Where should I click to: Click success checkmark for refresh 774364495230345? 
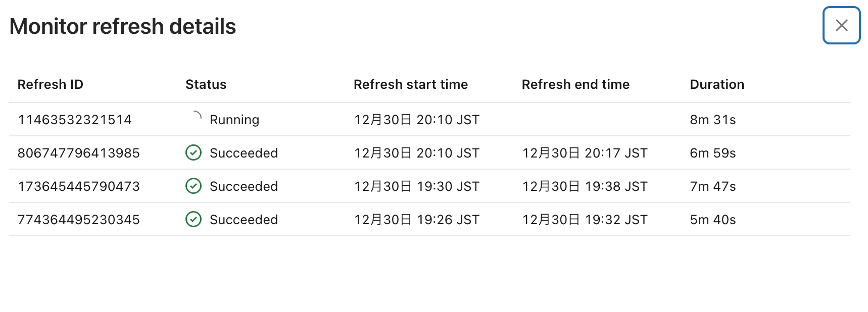(194, 219)
